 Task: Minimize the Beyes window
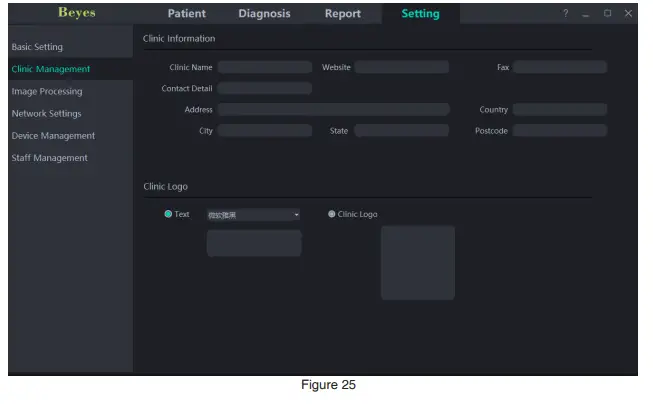coord(586,15)
